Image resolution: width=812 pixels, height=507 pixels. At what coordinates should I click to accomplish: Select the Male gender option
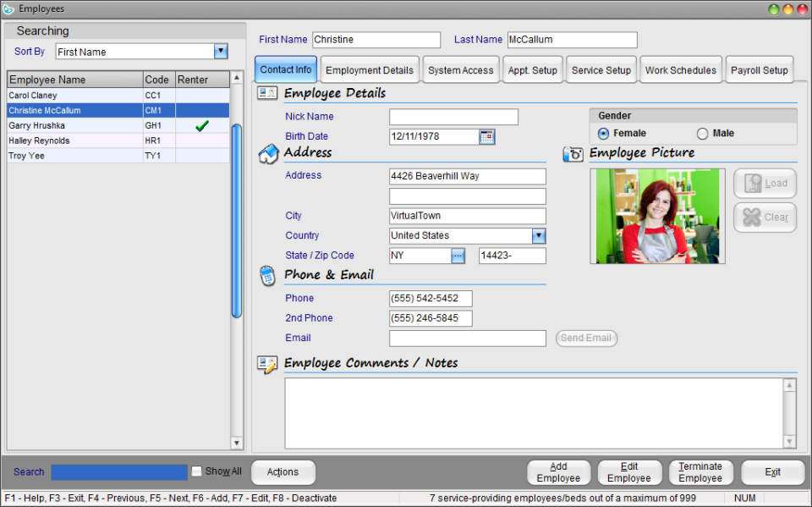tap(702, 134)
